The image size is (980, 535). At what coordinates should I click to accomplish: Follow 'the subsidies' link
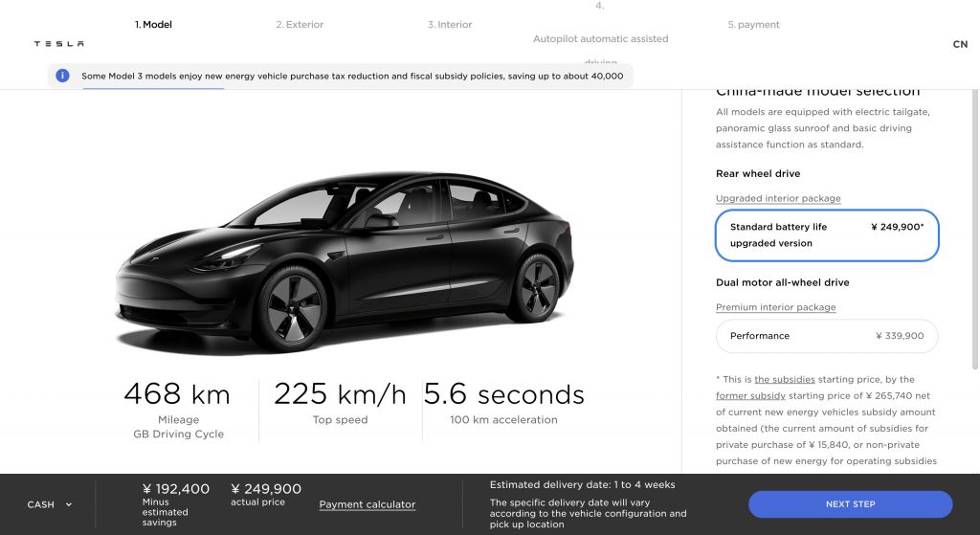[785, 379]
